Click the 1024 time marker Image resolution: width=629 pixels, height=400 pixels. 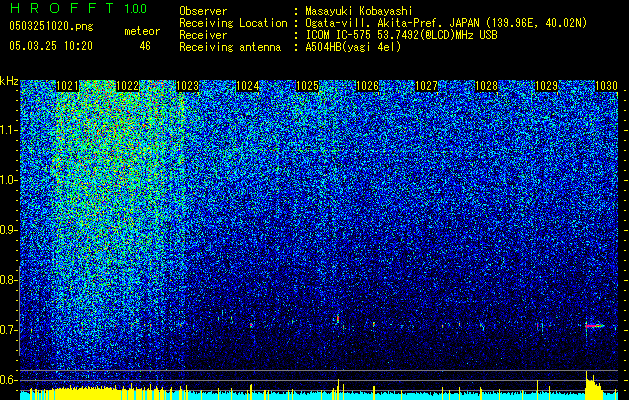click(247, 86)
